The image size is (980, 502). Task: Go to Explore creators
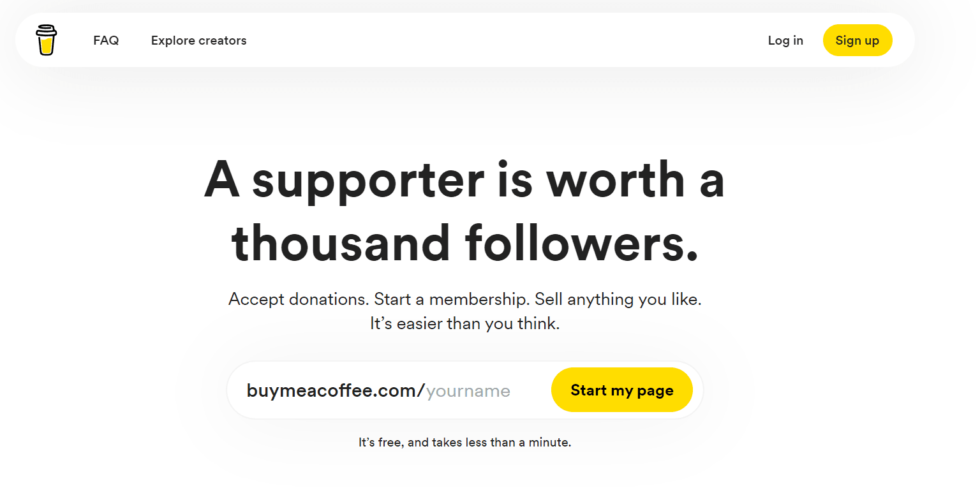point(198,40)
